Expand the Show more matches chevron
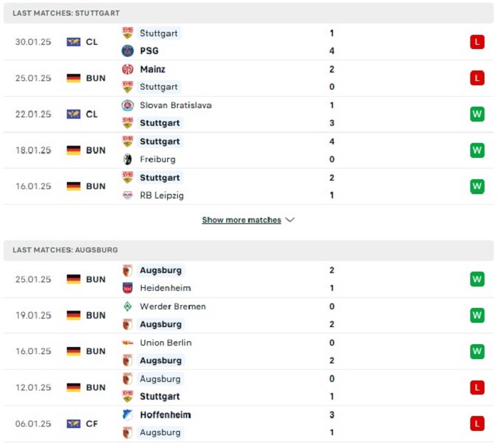The width and height of the screenshot is (498, 448). [290, 220]
